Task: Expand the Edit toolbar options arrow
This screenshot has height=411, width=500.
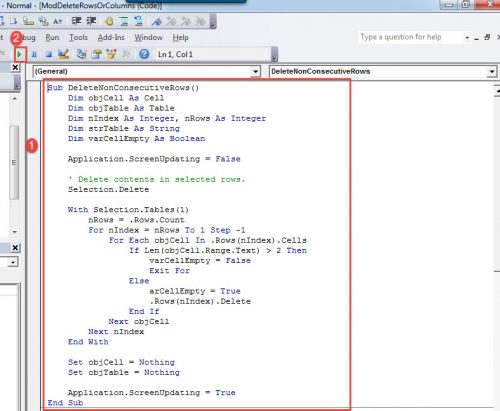Action: pyautogui.click(x=213, y=22)
